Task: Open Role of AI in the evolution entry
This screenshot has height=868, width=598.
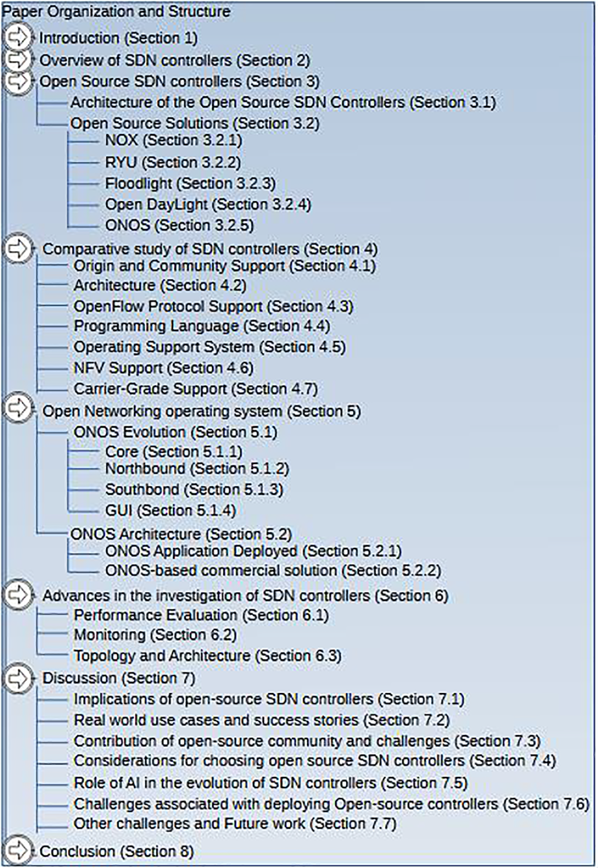Action: tap(270, 783)
